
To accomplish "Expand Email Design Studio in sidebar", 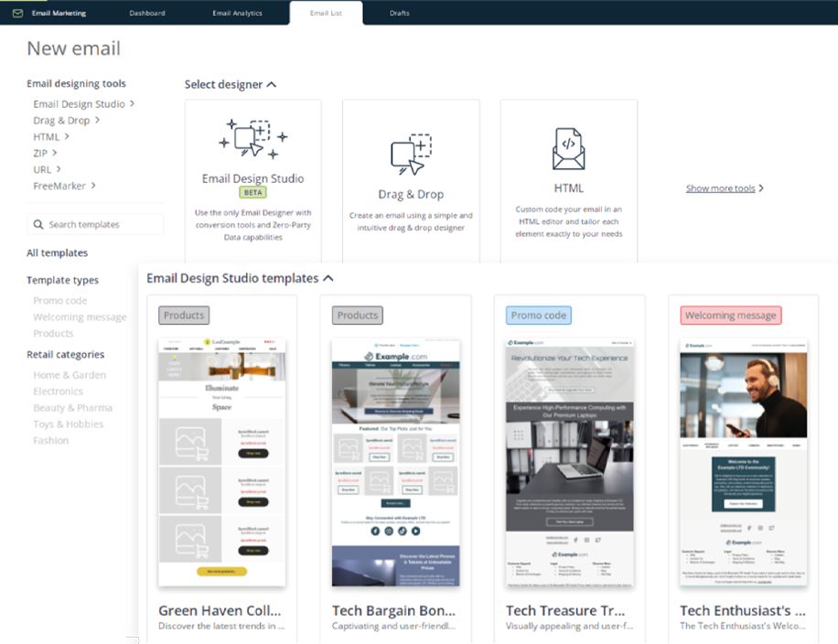I will coord(84,103).
